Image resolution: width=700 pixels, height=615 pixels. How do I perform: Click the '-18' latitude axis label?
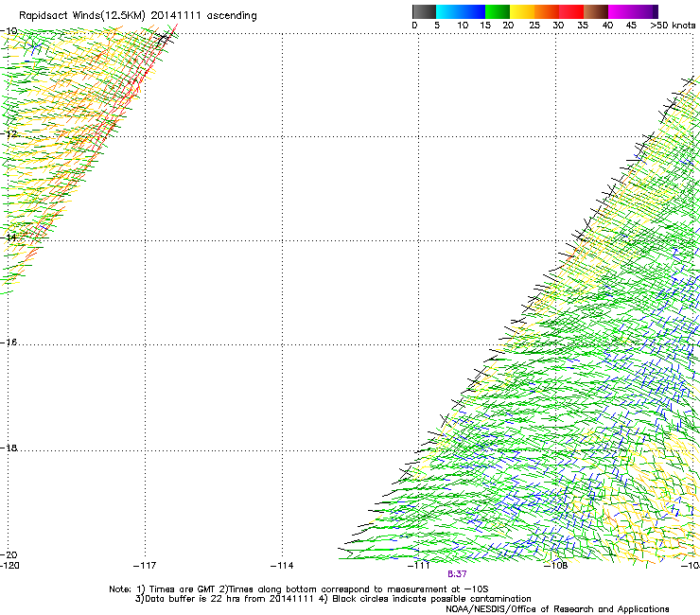(9, 448)
